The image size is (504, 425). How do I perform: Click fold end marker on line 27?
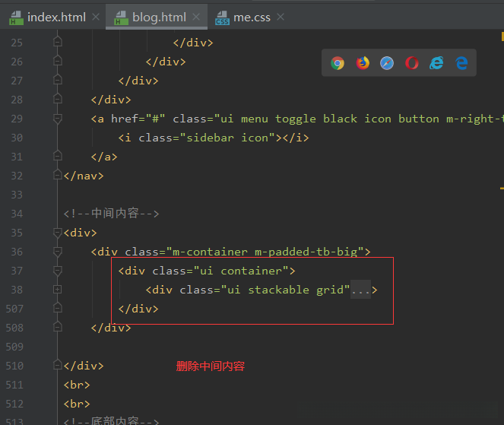click(x=58, y=80)
